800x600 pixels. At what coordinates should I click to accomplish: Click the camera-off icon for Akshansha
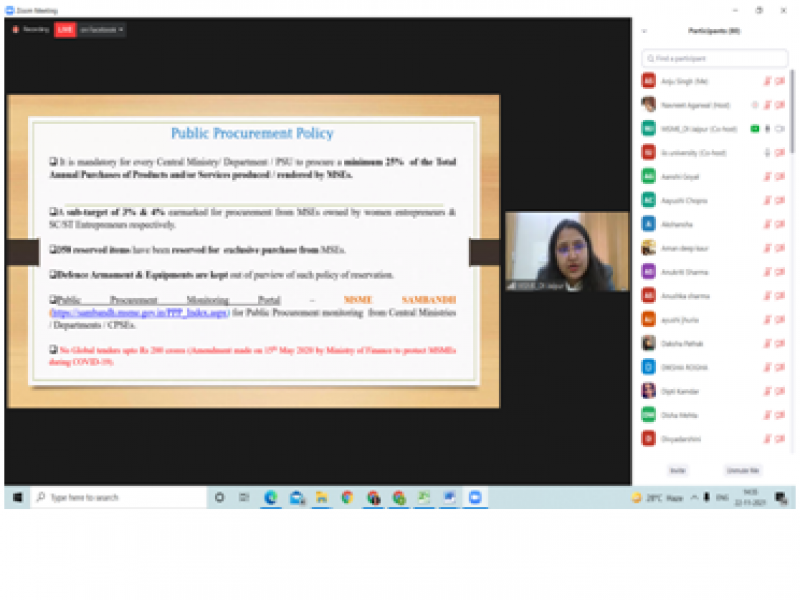click(780, 223)
